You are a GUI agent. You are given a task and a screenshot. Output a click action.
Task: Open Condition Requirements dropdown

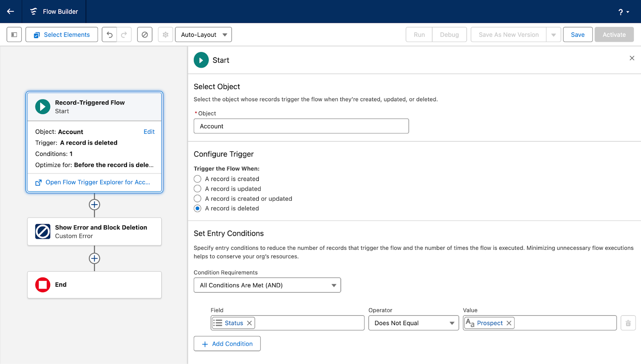(267, 285)
